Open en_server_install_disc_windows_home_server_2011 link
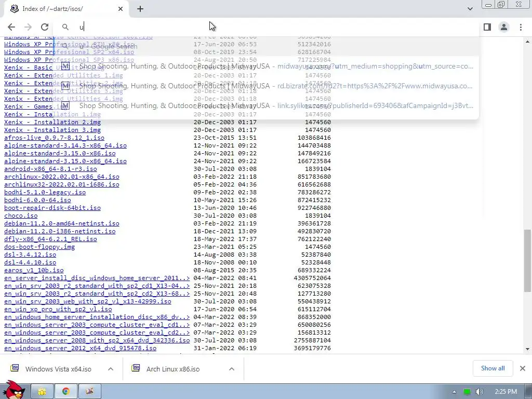Viewport: 532px width, 399px height. 97,278
